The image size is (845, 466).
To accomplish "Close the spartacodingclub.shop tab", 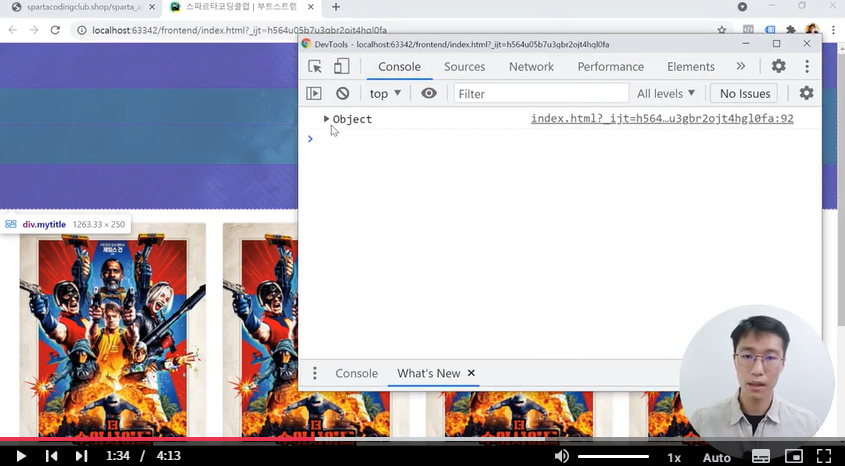I will point(152,7).
